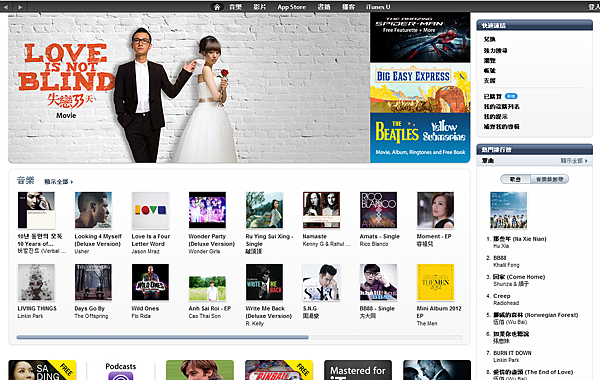
Task: Show all songs in the top charts panel
Action: point(574,161)
